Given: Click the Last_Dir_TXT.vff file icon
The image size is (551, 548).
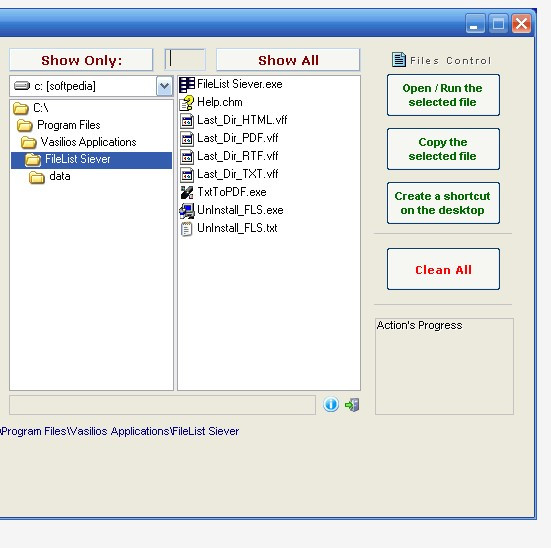Looking at the screenshot, I should click(187, 174).
